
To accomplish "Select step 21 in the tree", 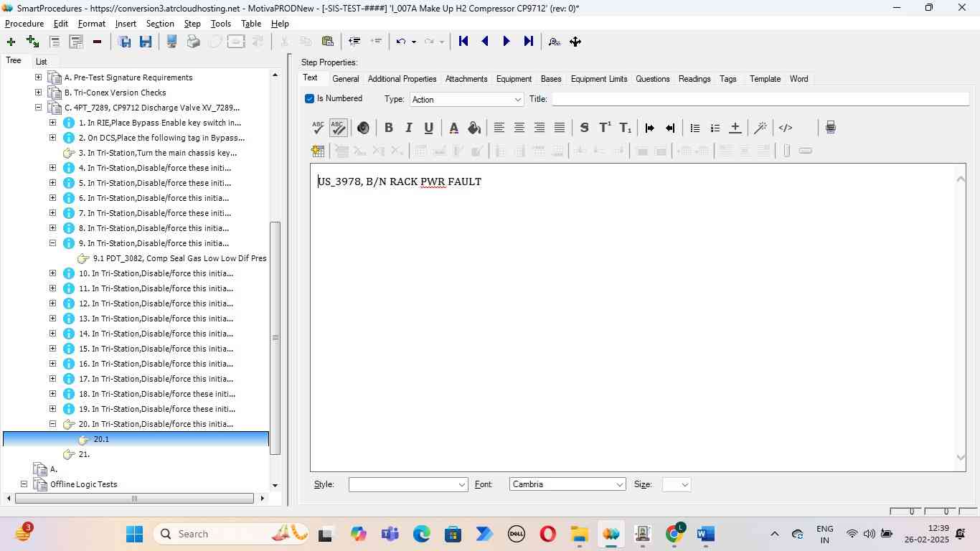I will pos(84,454).
